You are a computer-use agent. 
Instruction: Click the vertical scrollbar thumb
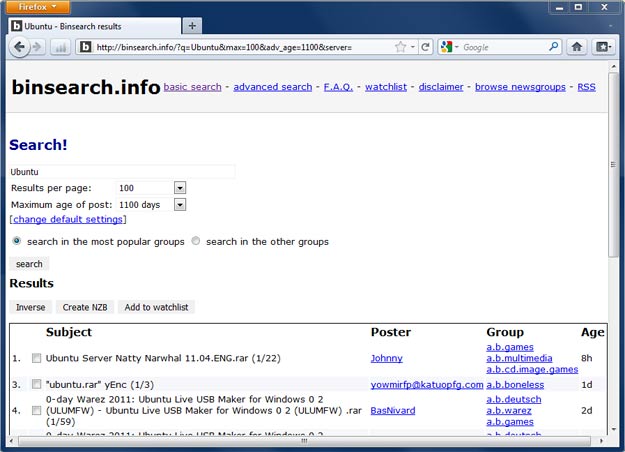coord(613,164)
